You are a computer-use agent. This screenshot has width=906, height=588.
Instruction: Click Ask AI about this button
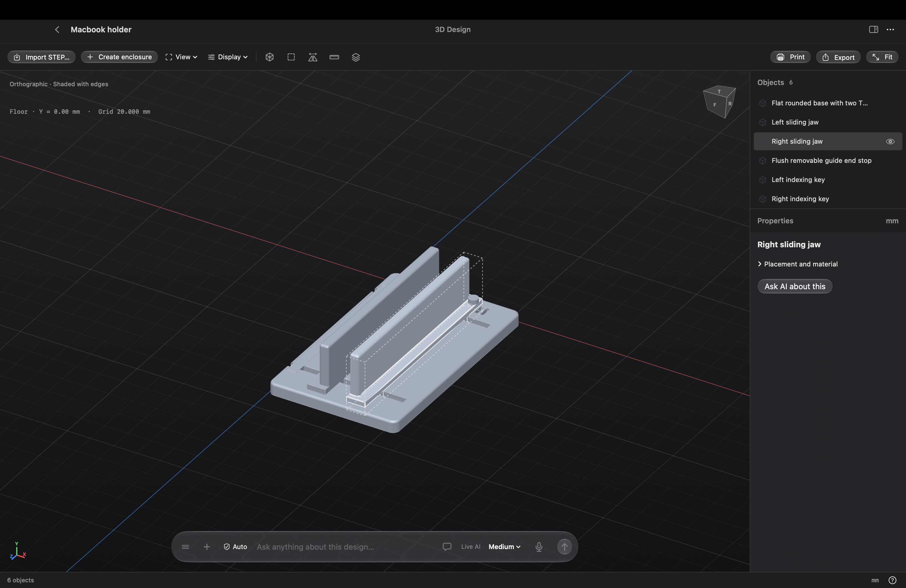point(795,287)
